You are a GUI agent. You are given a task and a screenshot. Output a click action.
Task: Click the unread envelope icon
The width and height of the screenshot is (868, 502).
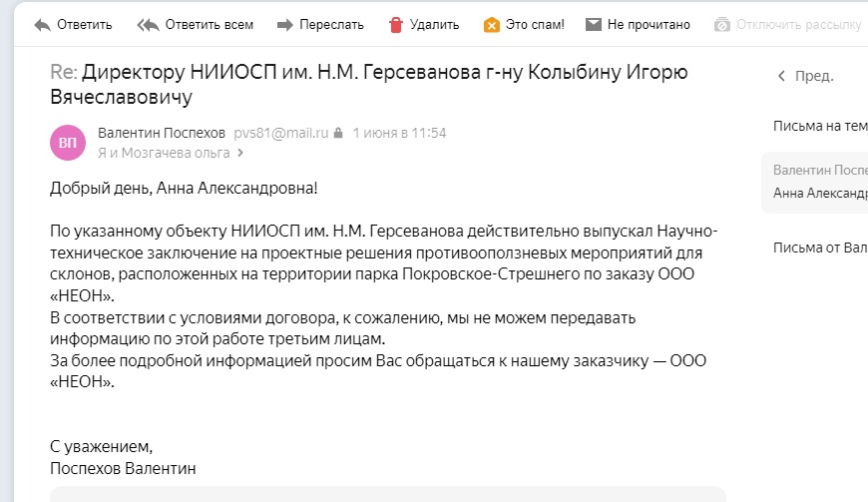pos(594,24)
